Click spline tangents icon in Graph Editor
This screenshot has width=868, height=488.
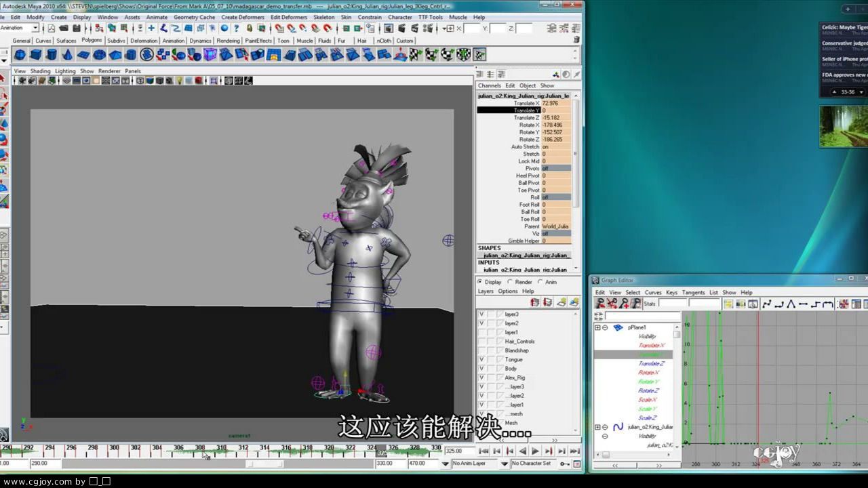point(767,304)
